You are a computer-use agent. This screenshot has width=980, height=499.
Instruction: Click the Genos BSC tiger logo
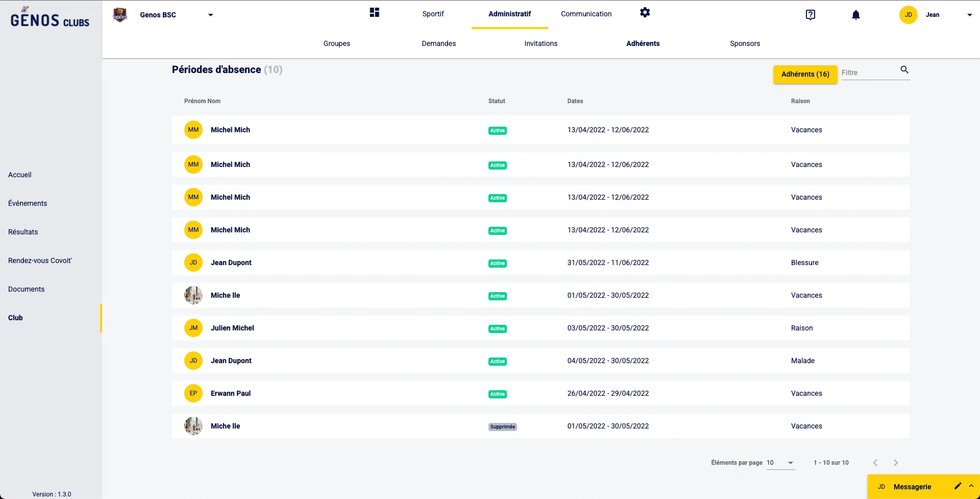(x=120, y=15)
